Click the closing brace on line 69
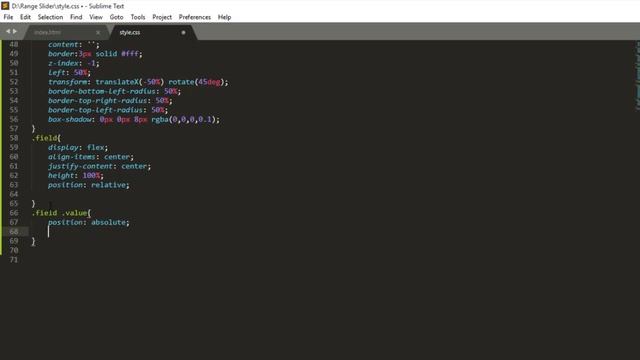 (x=33, y=241)
